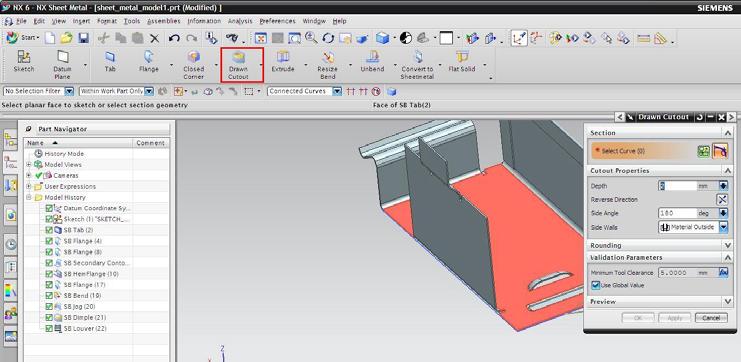
Task: Select the Flat Solid tool
Action: pos(462,62)
